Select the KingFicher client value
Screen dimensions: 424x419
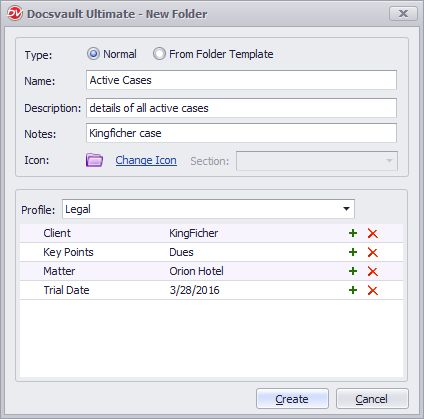point(194,233)
